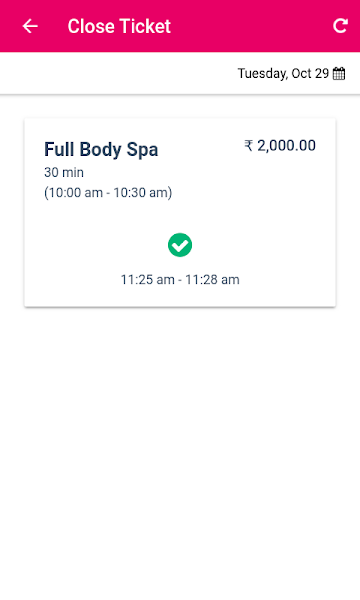The width and height of the screenshot is (360, 600).
Task: Tap the green completed checkmark icon
Action: 180,245
